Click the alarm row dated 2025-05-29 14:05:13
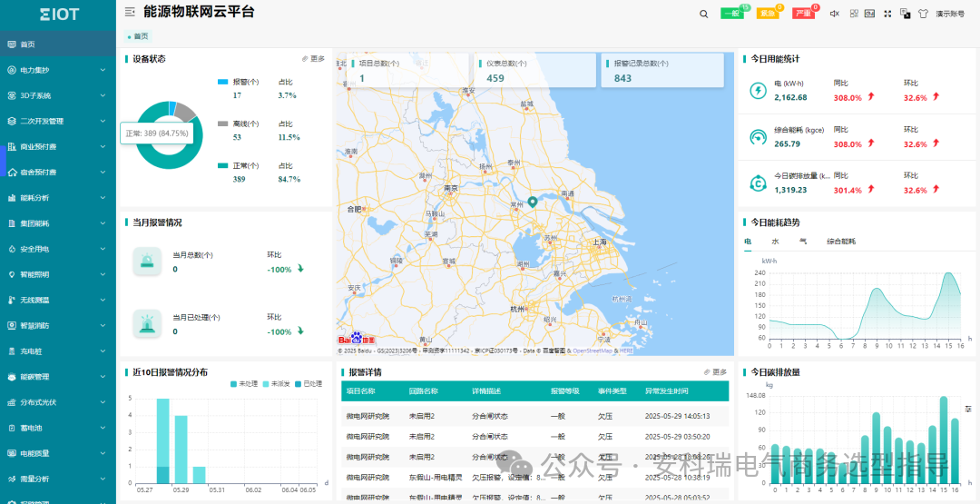Screen dimensions: 980x504 (535, 416)
